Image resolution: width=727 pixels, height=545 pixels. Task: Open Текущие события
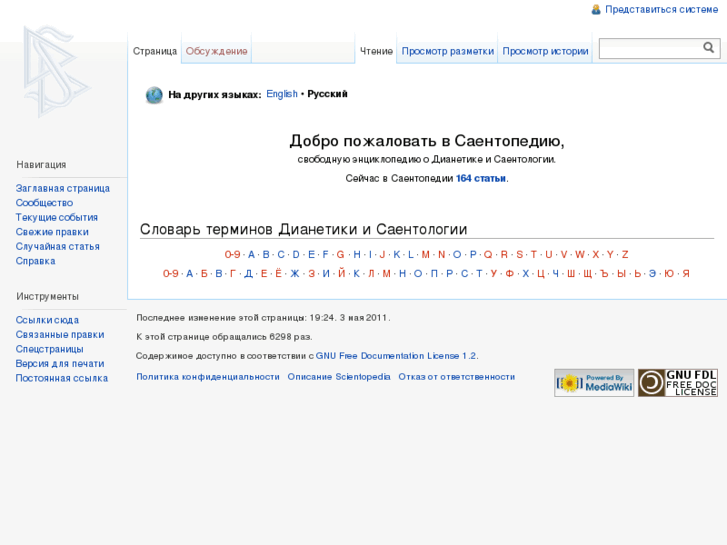(x=57, y=218)
